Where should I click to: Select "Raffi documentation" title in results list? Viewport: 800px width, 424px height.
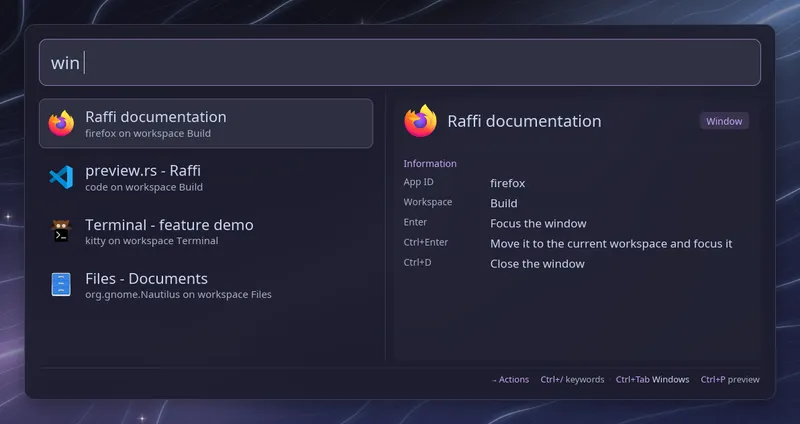[156, 117]
